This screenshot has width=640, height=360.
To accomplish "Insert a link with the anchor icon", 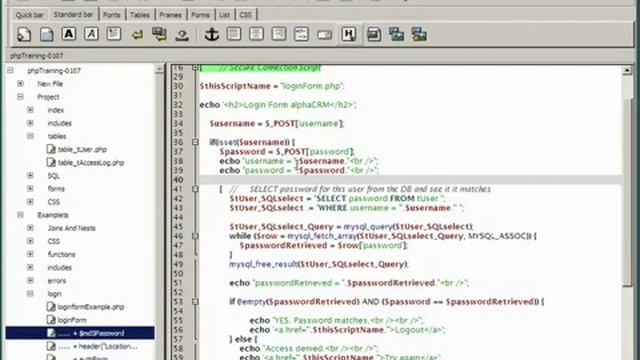I will [211, 34].
